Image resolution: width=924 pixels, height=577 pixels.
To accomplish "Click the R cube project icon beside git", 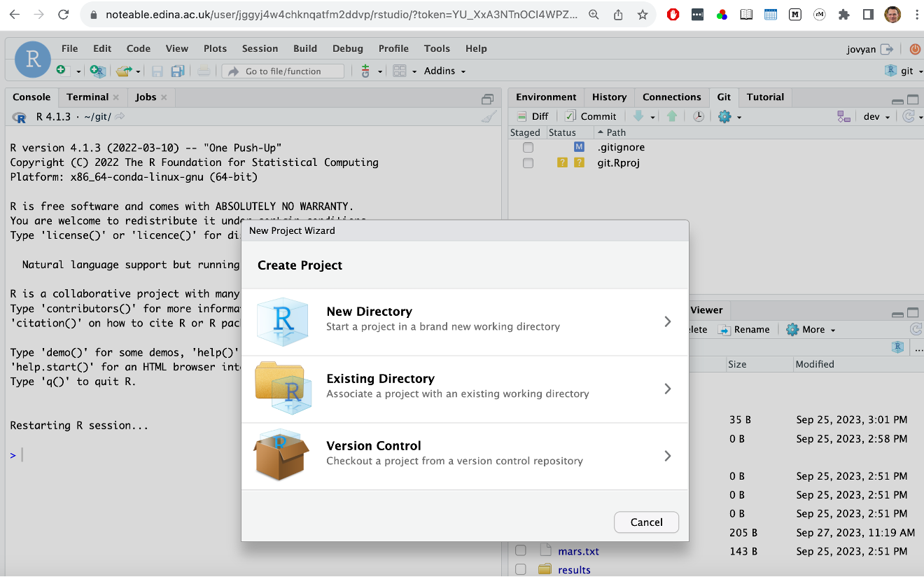I will coord(891,71).
